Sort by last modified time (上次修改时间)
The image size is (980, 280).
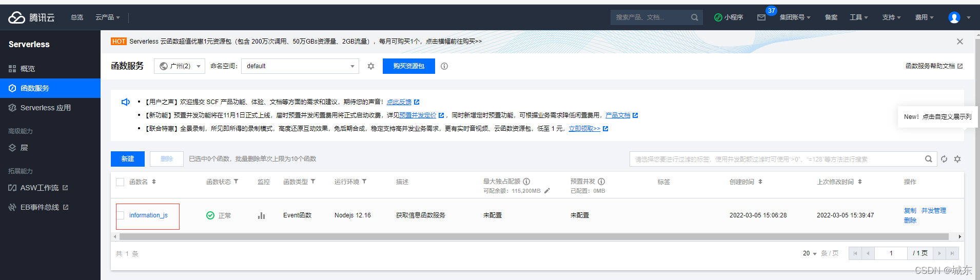[x=860, y=182]
